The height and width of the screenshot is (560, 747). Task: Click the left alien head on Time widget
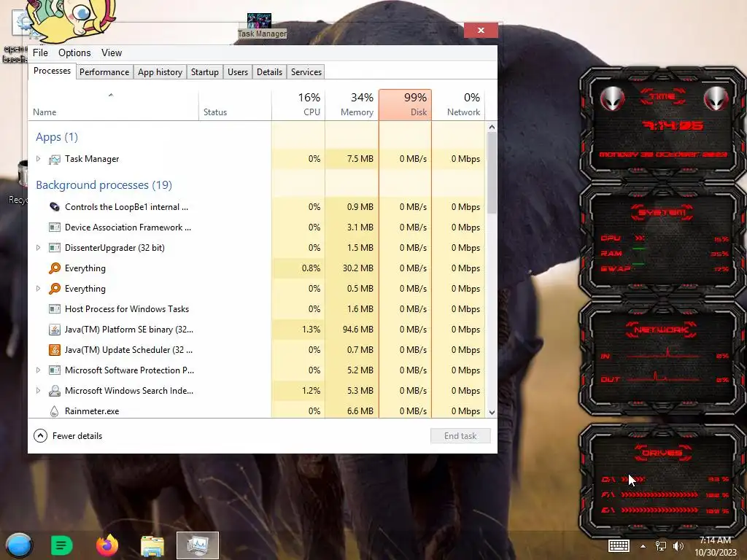point(612,99)
